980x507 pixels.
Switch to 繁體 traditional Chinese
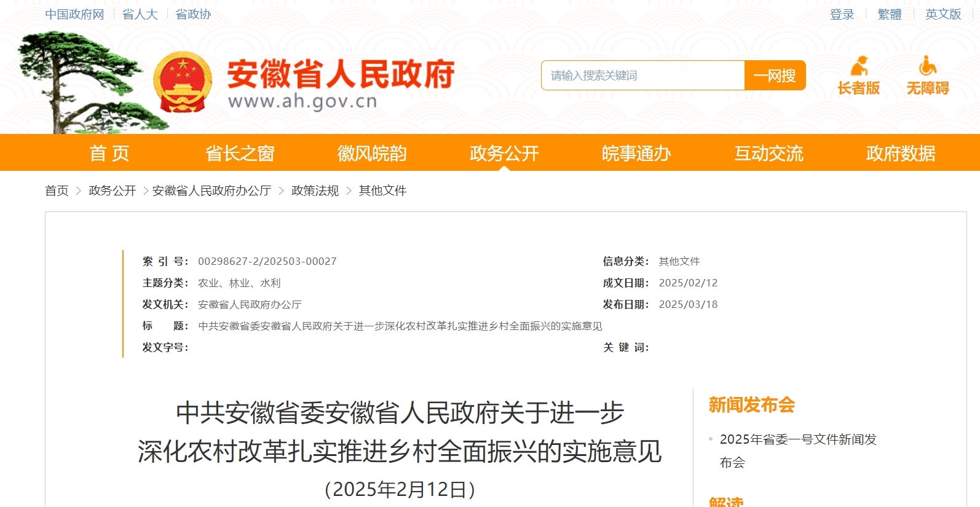pos(890,14)
